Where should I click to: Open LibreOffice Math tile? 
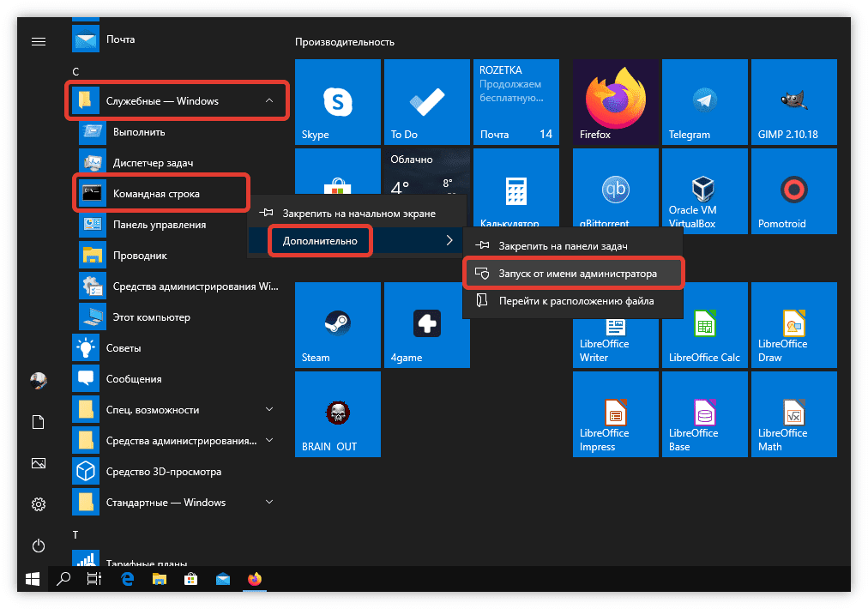point(794,414)
